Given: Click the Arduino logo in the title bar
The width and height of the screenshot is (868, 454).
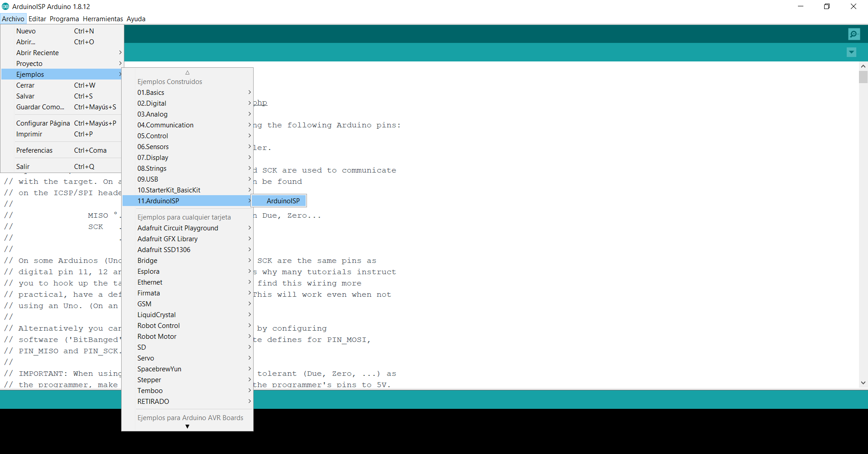Looking at the screenshot, I should coord(5,6).
